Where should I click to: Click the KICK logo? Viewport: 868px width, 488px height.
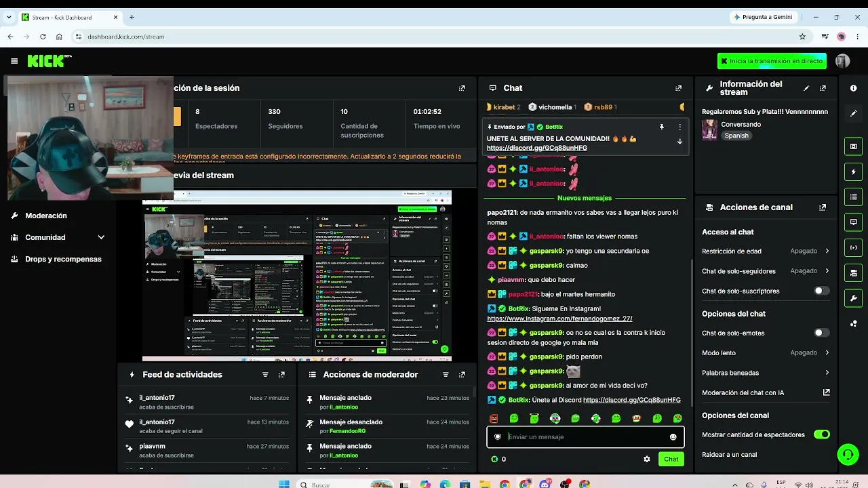coord(50,61)
